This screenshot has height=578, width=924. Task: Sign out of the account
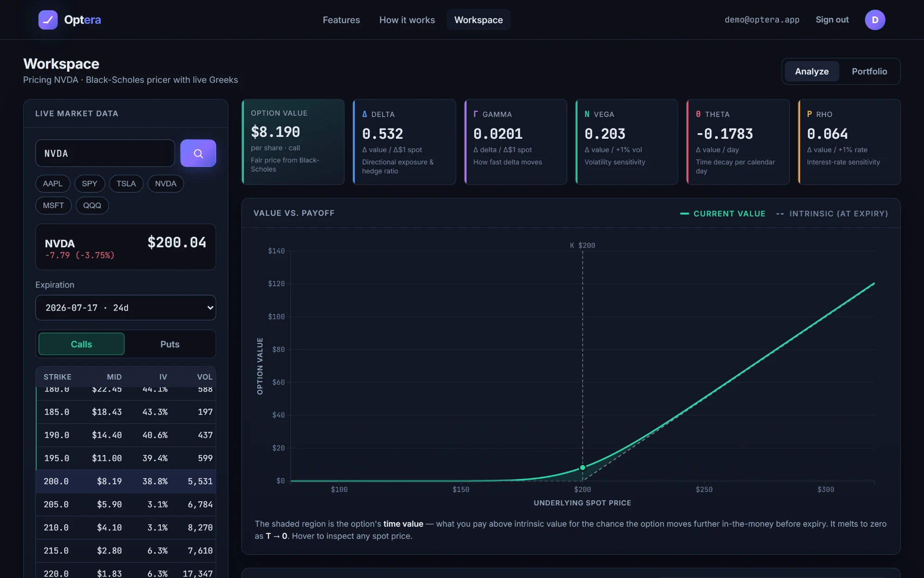click(x=832, y=19)
